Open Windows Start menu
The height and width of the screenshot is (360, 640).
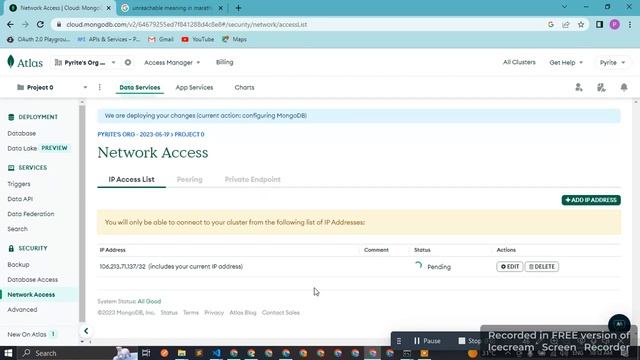click(x=8, y=353)
